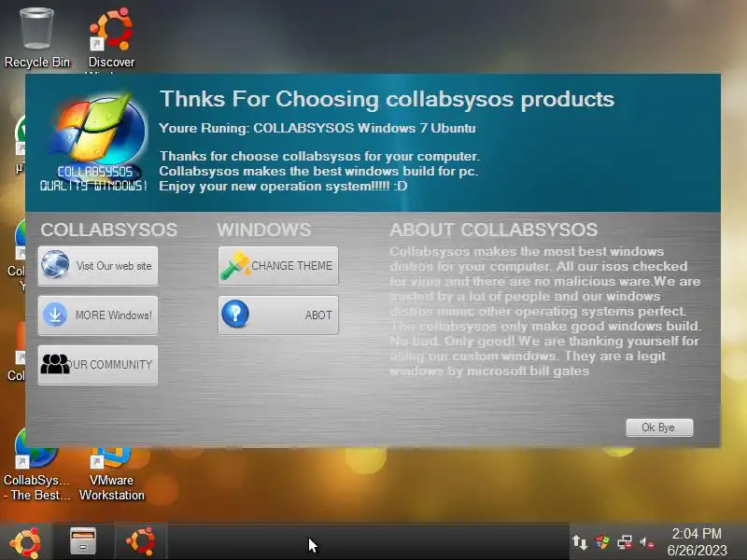The height and width of the screenshot is (560, 747).
Task: Click the CHANGE THEME button
Action: 278,266
